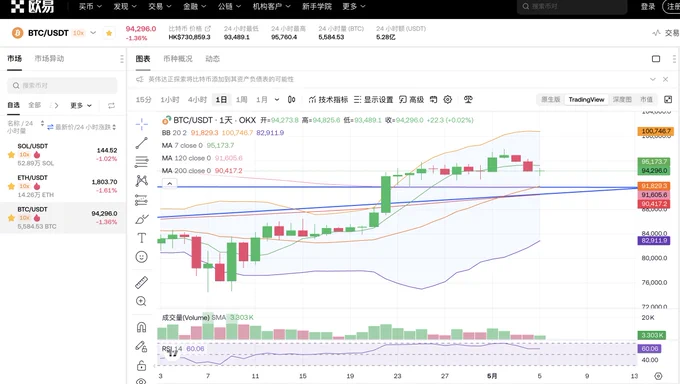
Task: Select the 4小时 timeframe
Action: (197, 99)
